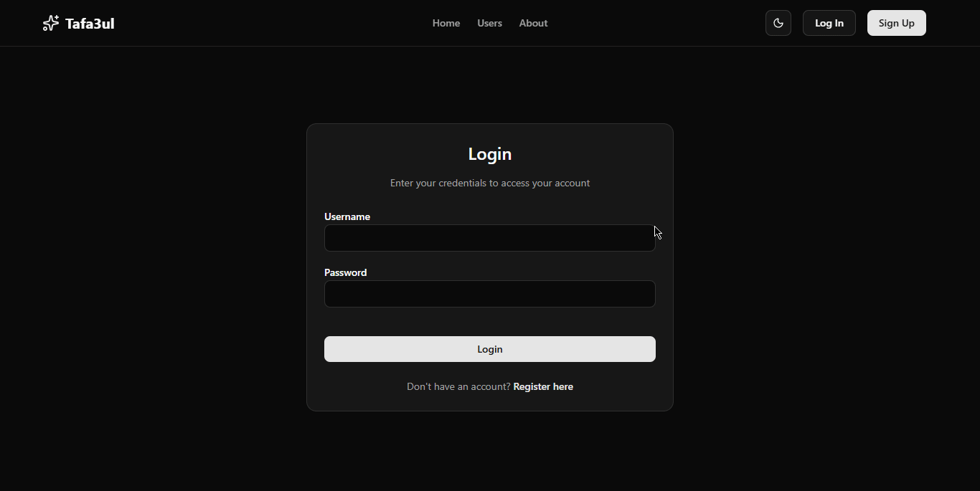This screenshot has width=980, height=491.
Task: Click the Log In button in the header
Action: click(x=829, y=23)
